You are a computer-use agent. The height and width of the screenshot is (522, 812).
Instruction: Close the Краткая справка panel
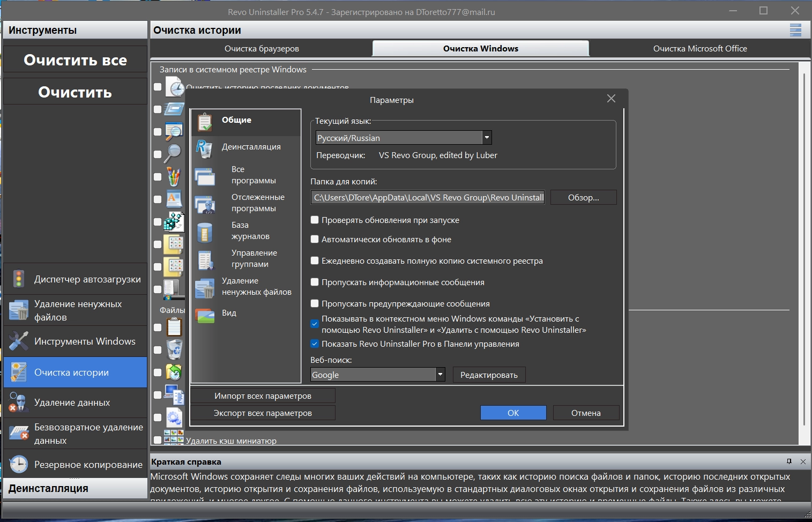tap(803, 461)
